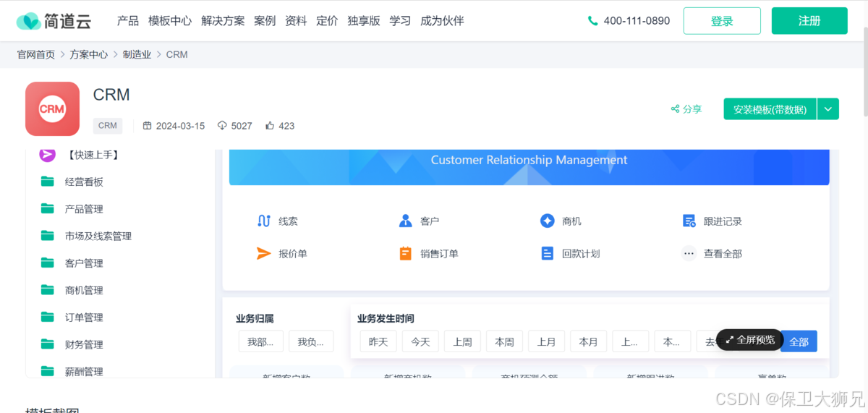Image resolution: width=868 pixels, height=413 pixels.
Task: Select the 本月 time filter
Action: [x=588, y=341]
